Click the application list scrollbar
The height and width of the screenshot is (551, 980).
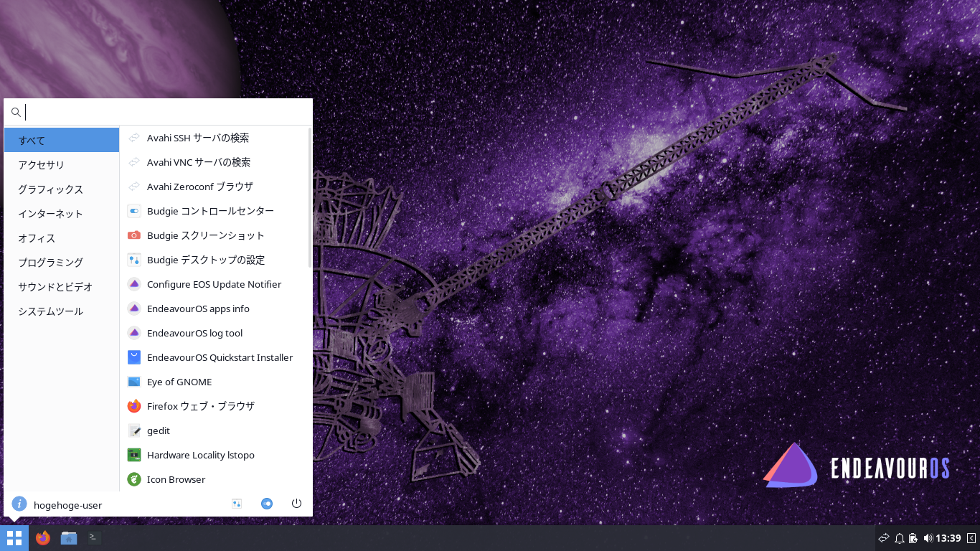[x=310, y=197]
